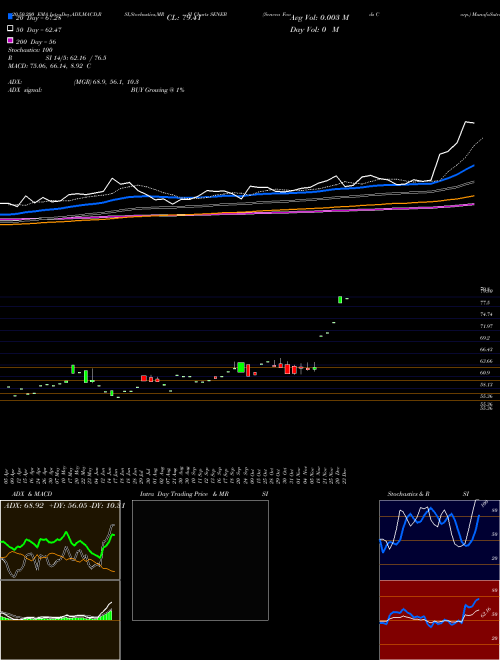The width and height of the screenshot is (500, 660).
Task: Click the white 50 Day legend swatch
Action: click(10, 29)
